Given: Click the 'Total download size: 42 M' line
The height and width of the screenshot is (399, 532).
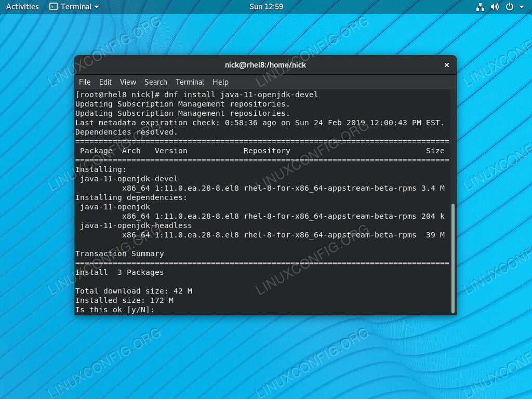Looking at the screenshot, I should coord(134,291).
